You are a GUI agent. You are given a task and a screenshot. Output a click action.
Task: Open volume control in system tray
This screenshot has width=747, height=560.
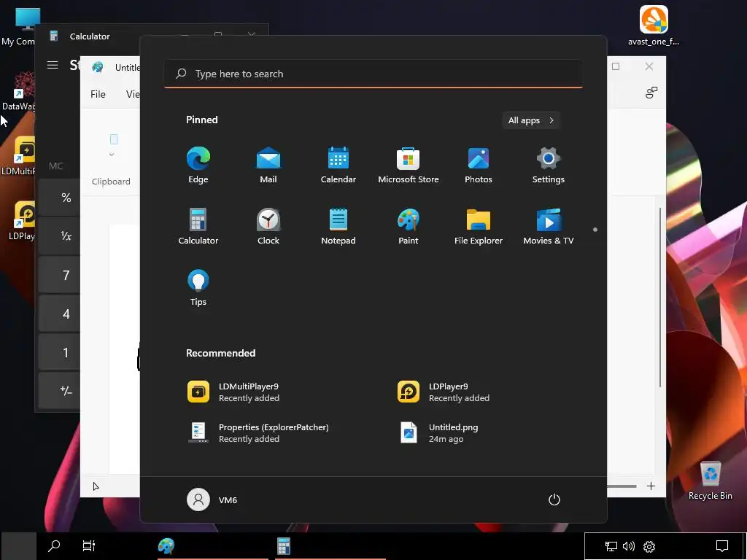coord(629,546)
